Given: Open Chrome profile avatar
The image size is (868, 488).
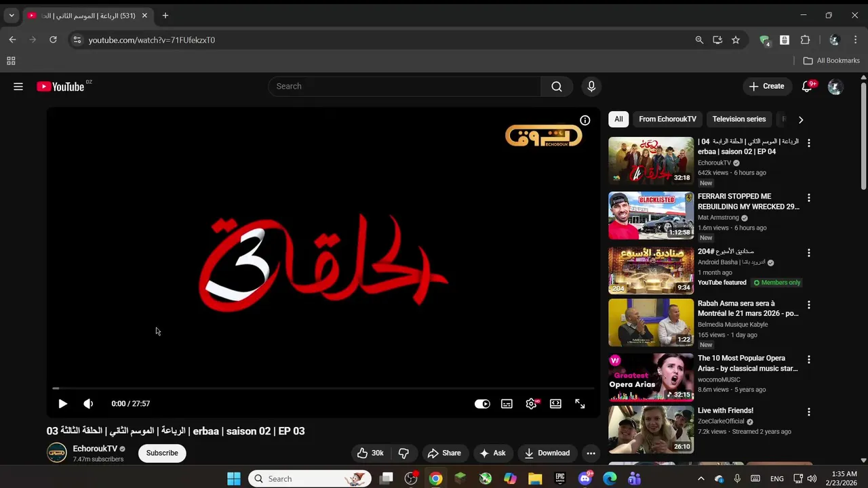Looking at the screenshot, I should (835, 40).
